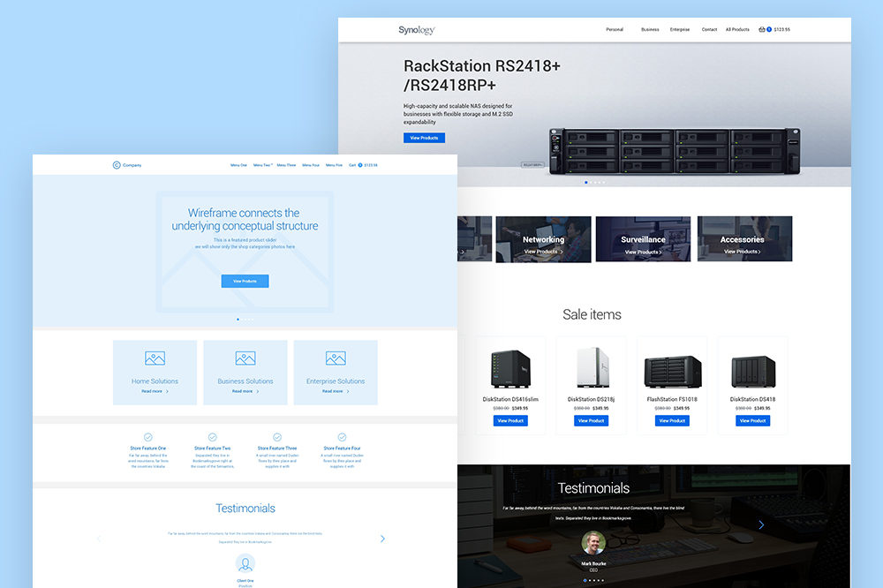The width and height of the screenshot is (883, 588).
Task: Click Menu Four in the wireframe header
Action: coord(311,165)
